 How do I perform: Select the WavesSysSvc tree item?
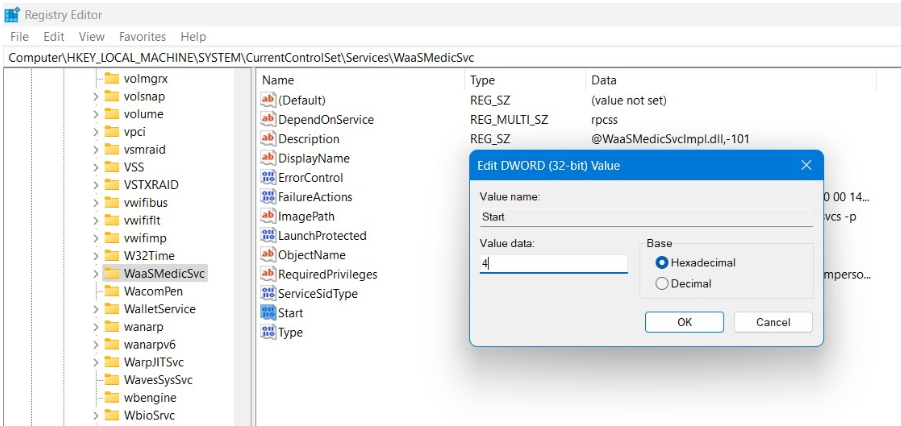click(158, 380)
